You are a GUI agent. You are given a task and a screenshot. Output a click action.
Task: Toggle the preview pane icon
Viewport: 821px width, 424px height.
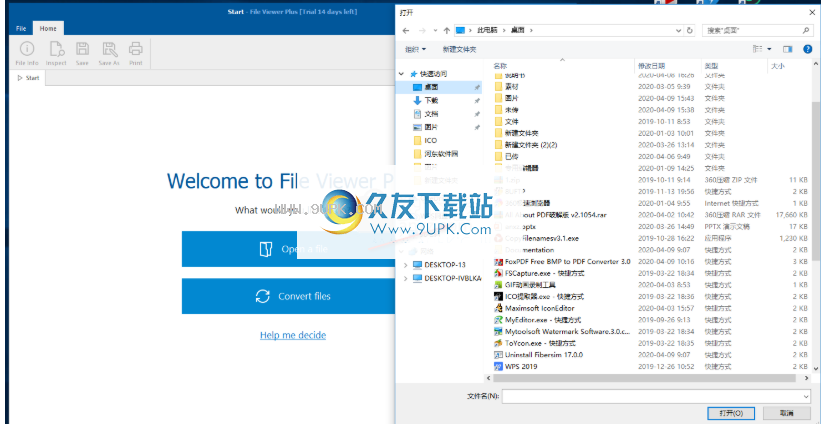click(787, 49)
